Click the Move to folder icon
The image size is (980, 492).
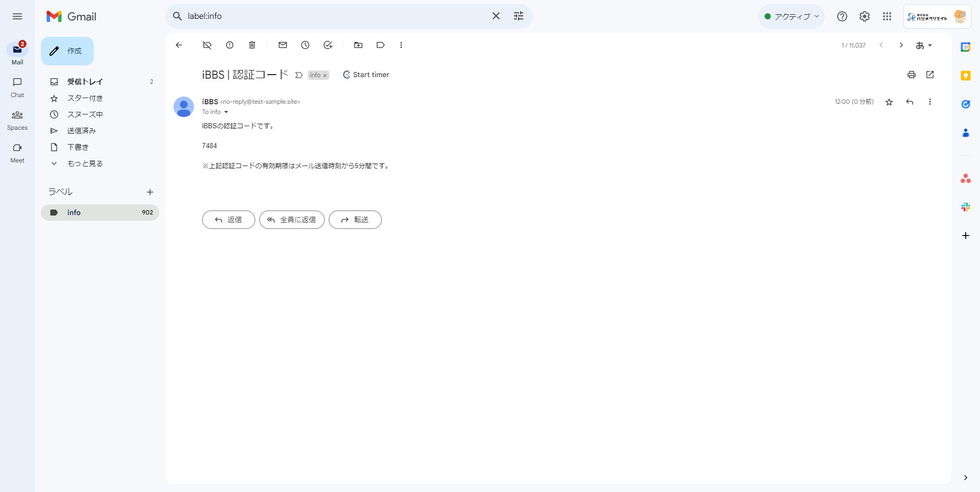(358, 45)
